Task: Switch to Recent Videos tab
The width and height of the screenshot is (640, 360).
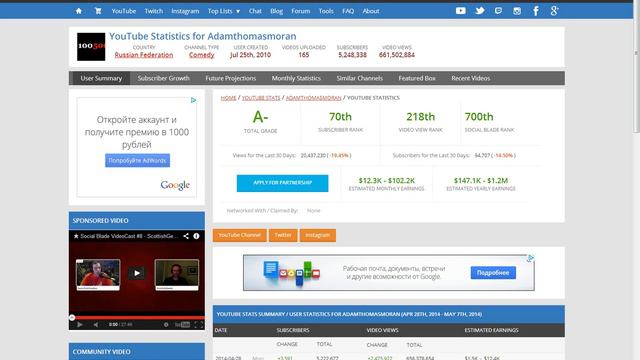Action: (471, 78)
